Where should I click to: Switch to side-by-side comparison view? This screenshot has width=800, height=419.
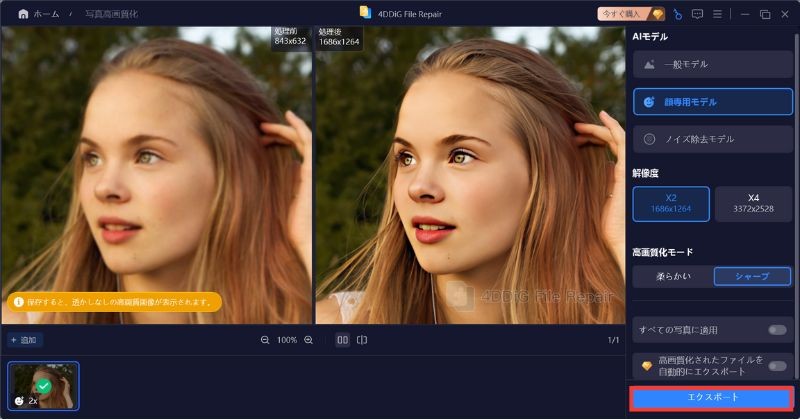click(342, 340)
